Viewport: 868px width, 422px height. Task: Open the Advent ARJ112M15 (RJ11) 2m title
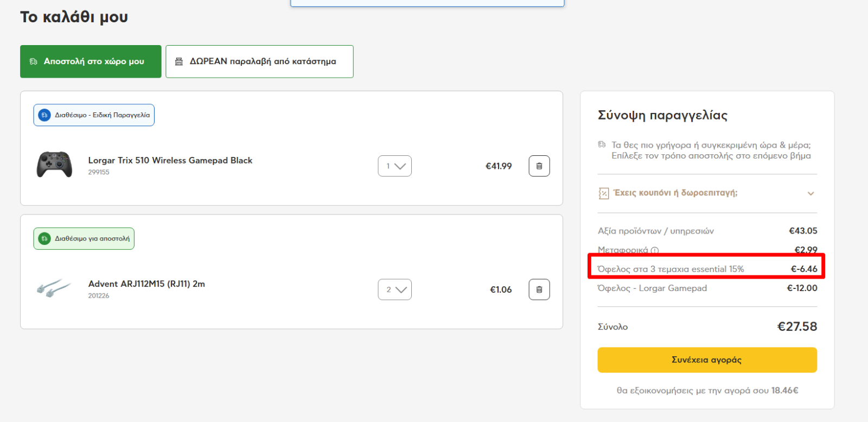pos(146,284)
